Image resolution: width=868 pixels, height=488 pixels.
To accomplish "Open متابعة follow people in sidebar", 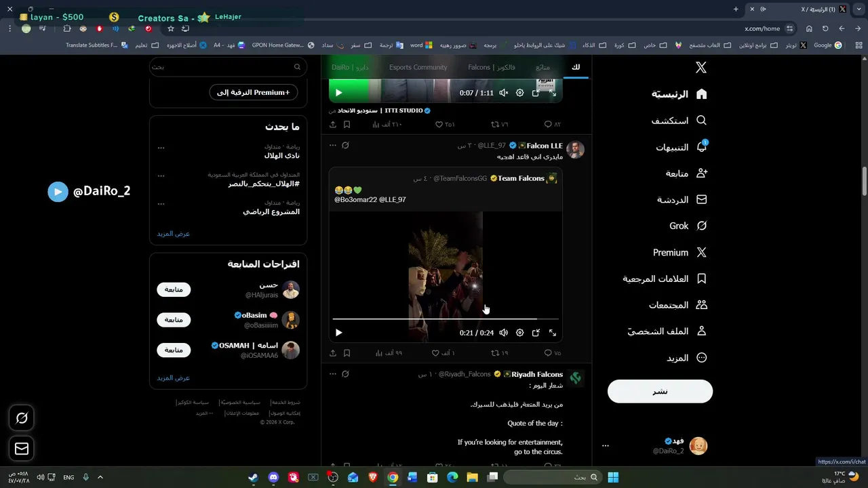I will pyautogui.click(x=686, y=174).
